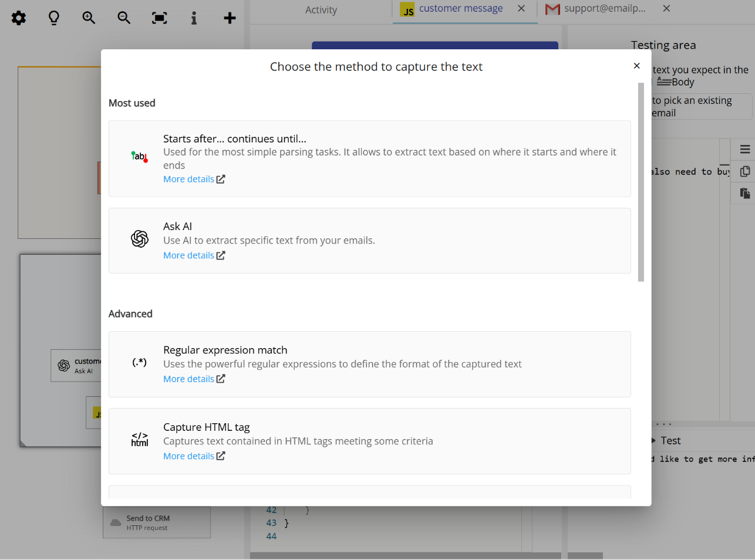The image size is (755, 560).
Task: Click the (.*) regex icon in the Advanced section
Action: pos(139,362)
